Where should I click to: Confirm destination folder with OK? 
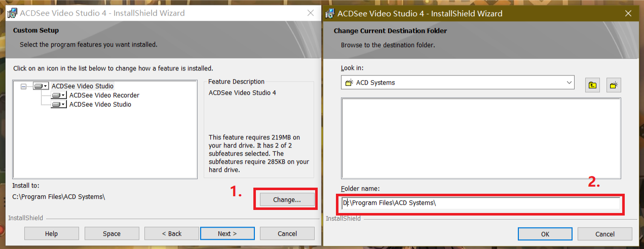pyautogui.click(x=545, y=234)
